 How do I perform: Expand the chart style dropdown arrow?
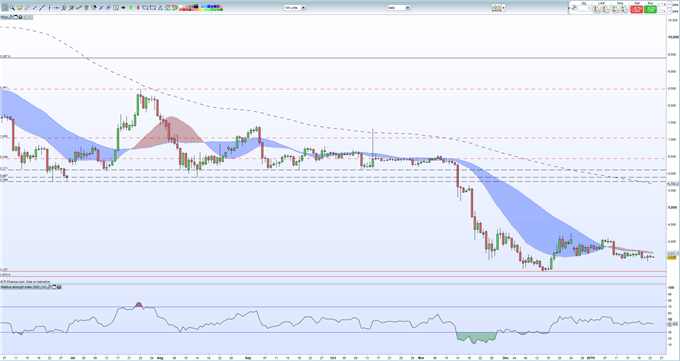[x=504, y=8]
